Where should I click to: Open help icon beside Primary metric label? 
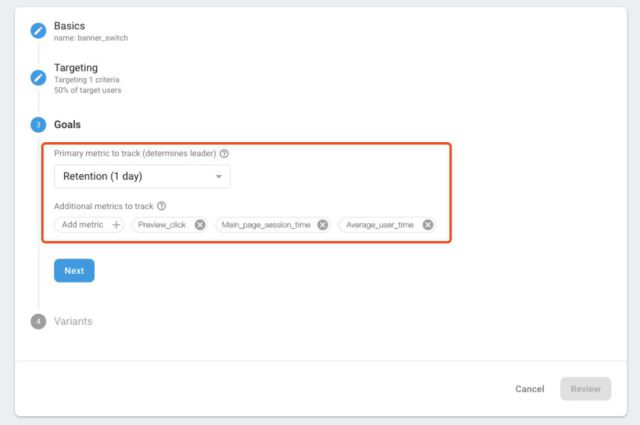pos(224,154)
